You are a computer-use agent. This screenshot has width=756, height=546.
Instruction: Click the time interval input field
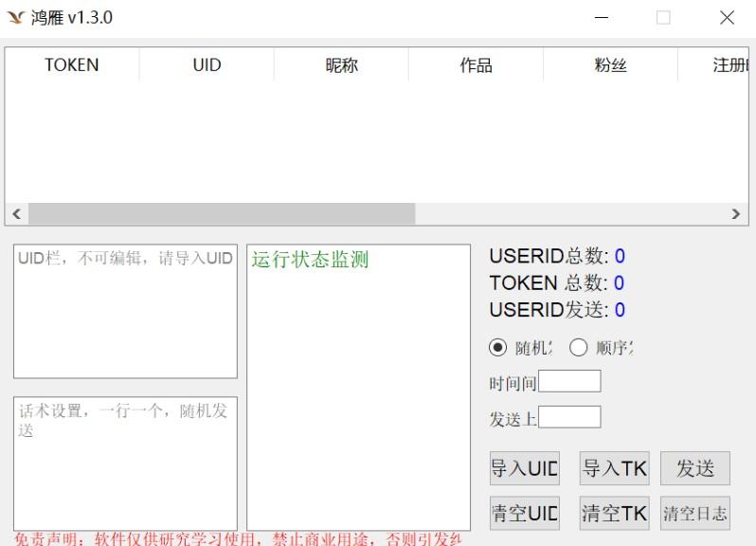pyautogui.click(x=569, y=382)
